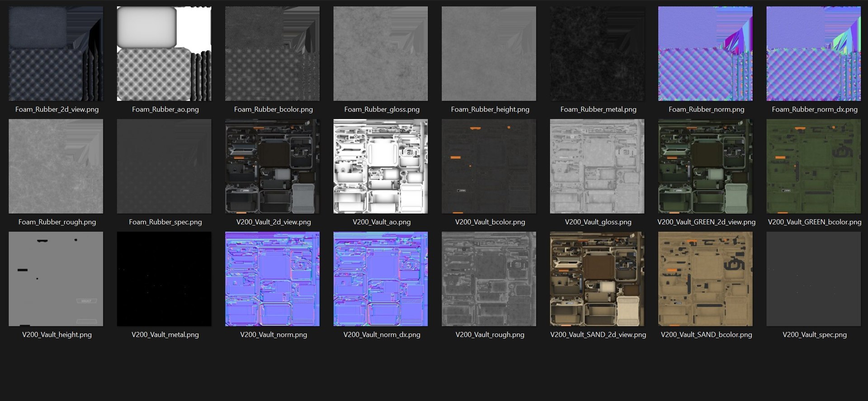Viewport: 868px width, 401px height.
Task: Select the V200_Vault_rough.png thumbnail
Action: pos(489,279)
